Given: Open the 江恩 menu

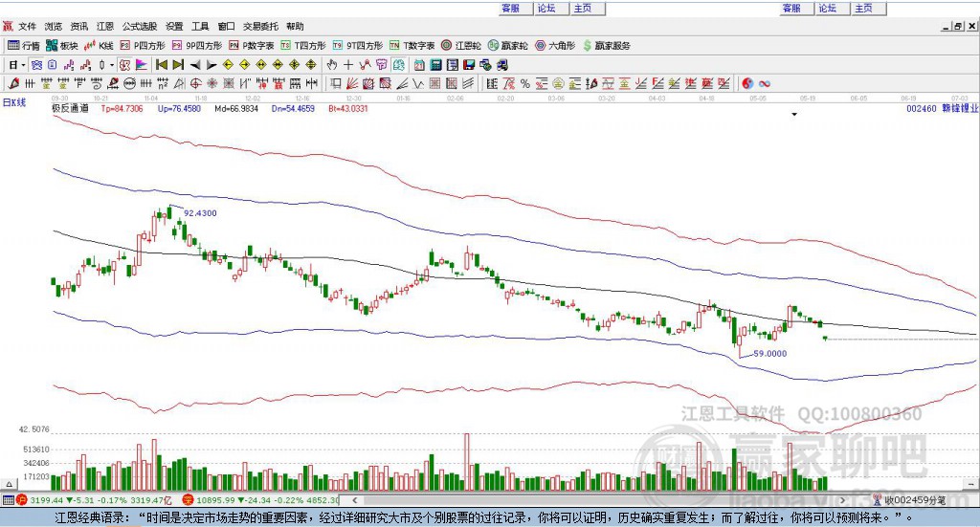Looking at the screenshot, I should pyautogui.click(x=105, y=26).
